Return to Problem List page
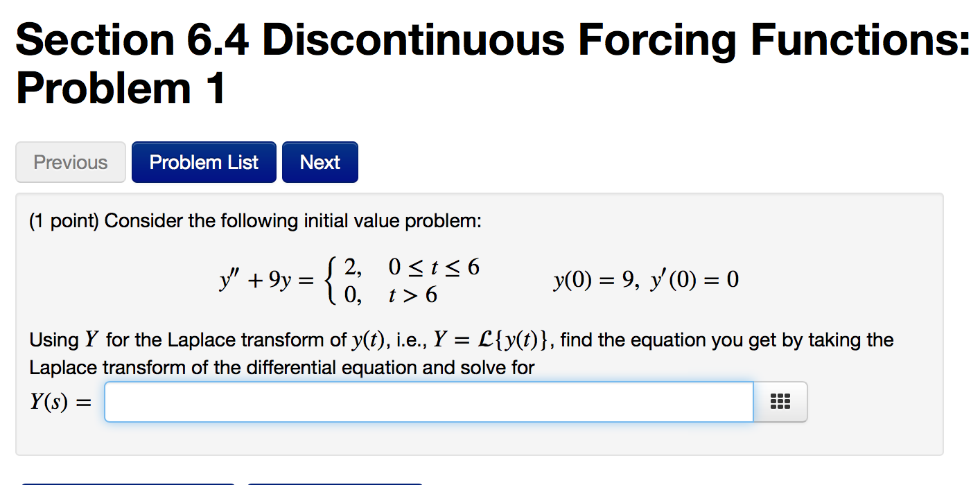 [203, 161]
